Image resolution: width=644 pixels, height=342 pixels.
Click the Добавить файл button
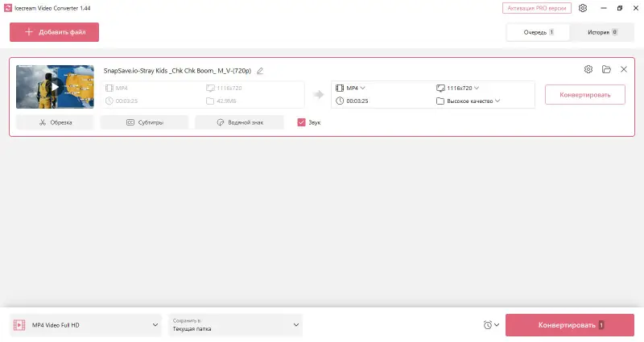(54, 32)
